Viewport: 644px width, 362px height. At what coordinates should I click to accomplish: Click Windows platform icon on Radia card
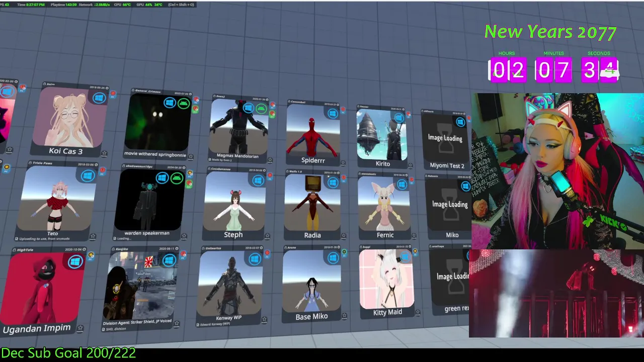pyautogui.click(x=332, y=183)
